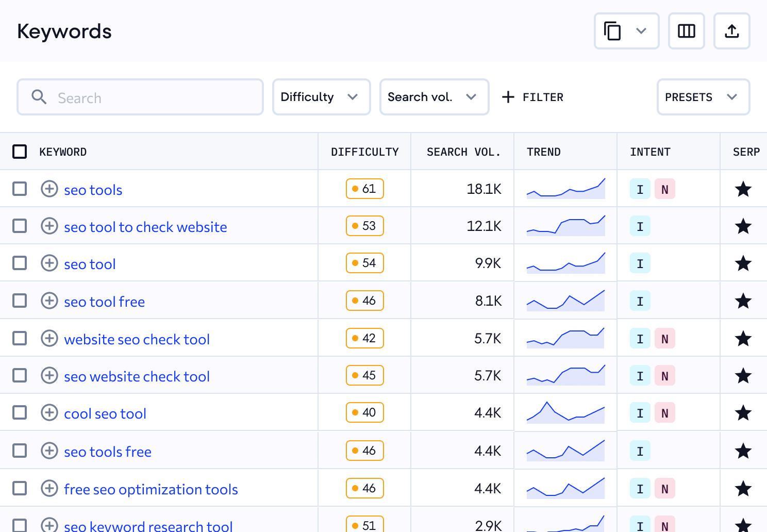Click the difficulty 61 badge for 'seo tools'
767x532 pixels.
tap(365, 189)
